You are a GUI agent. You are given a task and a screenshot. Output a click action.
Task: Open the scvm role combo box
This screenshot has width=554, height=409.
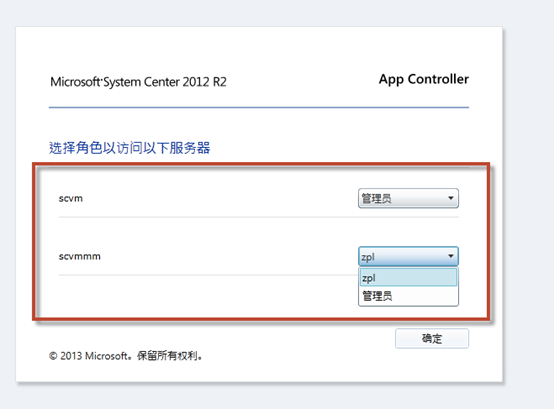pyautogui.click(x=408, y=198)
